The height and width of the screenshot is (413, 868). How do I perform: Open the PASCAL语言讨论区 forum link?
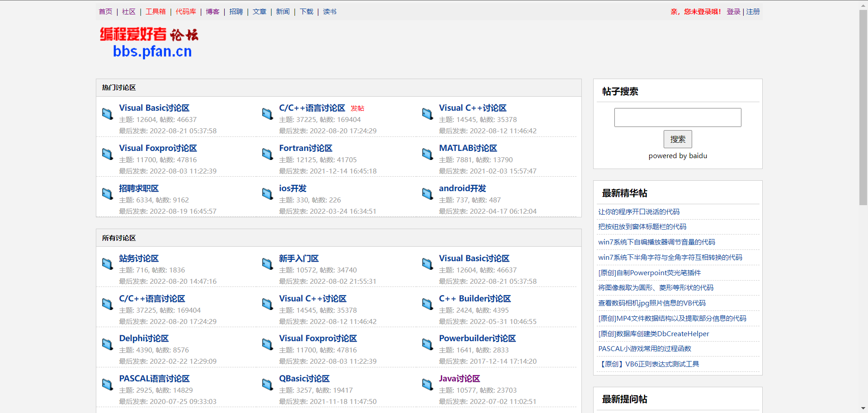coord(154,379)
